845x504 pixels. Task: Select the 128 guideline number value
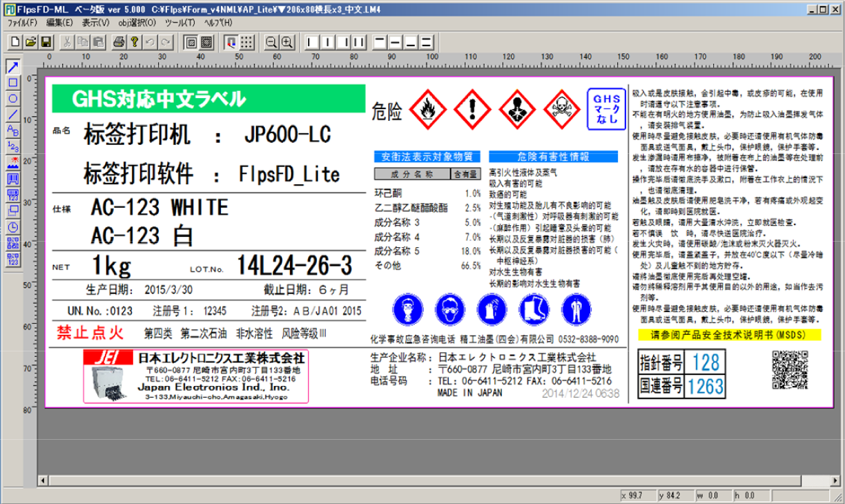click(x=705, y=362)
